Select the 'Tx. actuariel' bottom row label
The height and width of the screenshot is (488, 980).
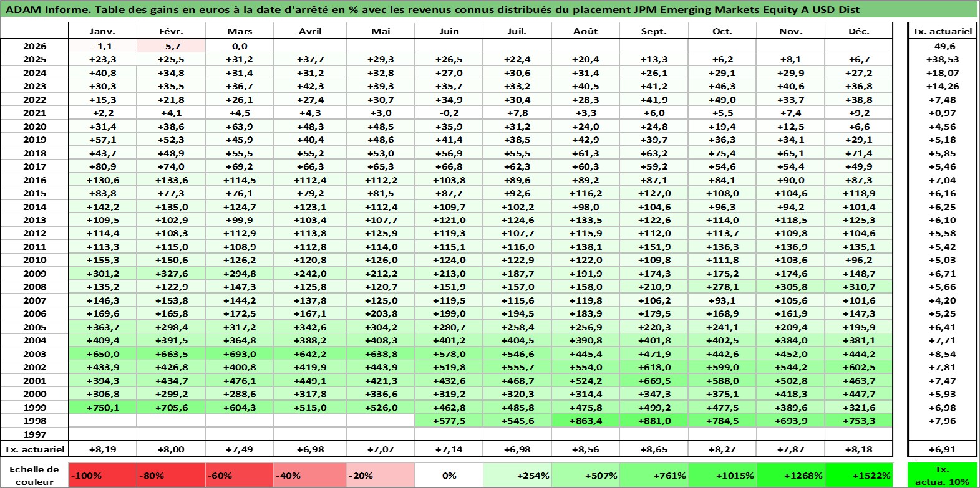34,449
